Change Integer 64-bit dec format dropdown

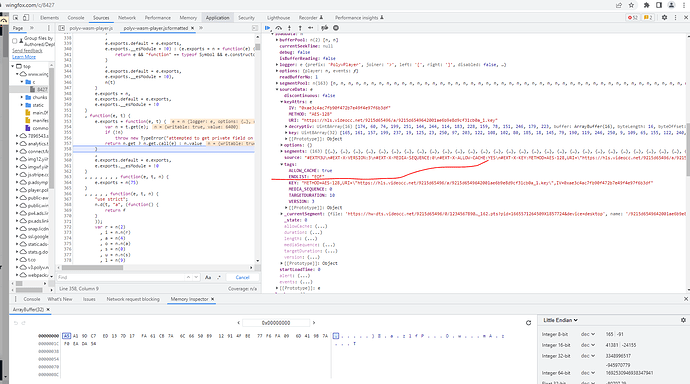point(588,373)
